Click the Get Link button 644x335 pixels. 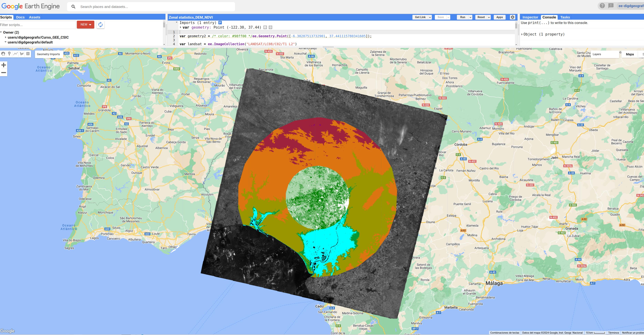point(420,17)
